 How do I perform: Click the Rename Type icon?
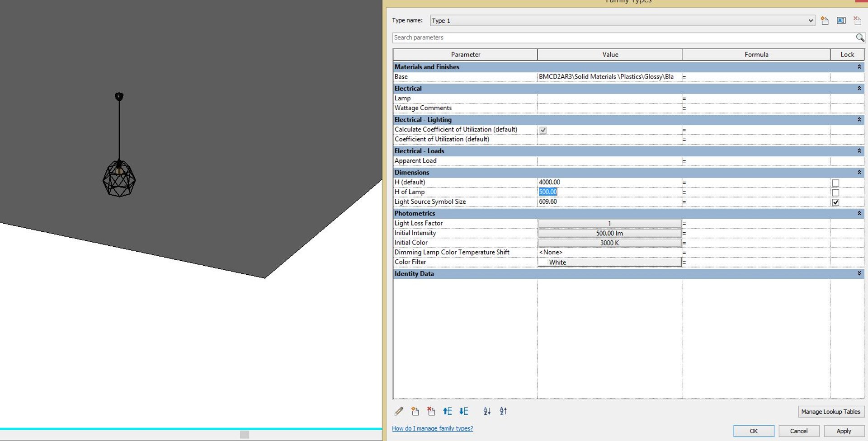[x=841, y=21]
